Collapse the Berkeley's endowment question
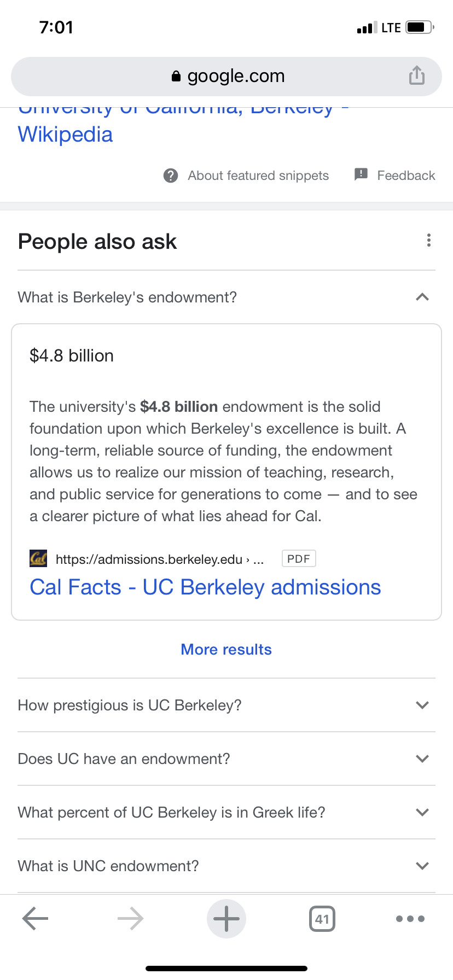Viewport: 453px width, 980px height. [x=226, y=297]
